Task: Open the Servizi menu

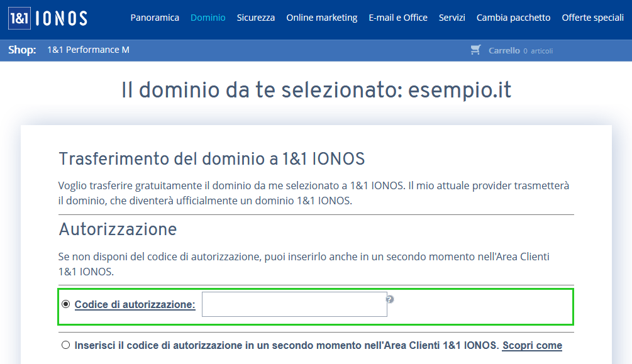Action: tap(452, 18)
